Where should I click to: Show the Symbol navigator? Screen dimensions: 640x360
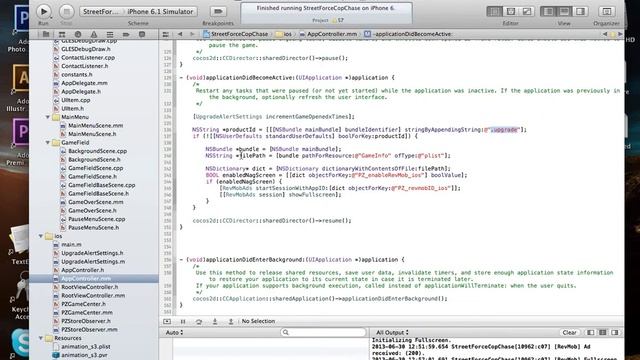click(x=62, y=34)
